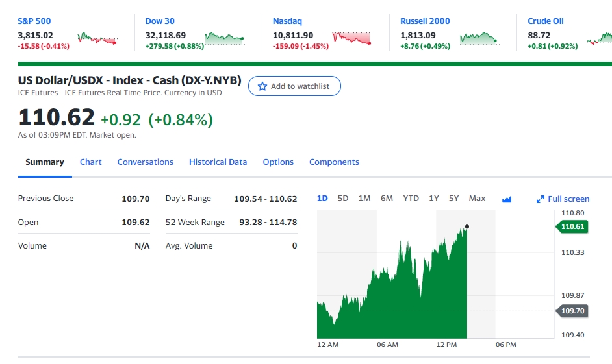Image resolution: width=612 pixels, height=364 pixels.
Task: Click the green 110.61 price tag
Action: coord(572,226)
